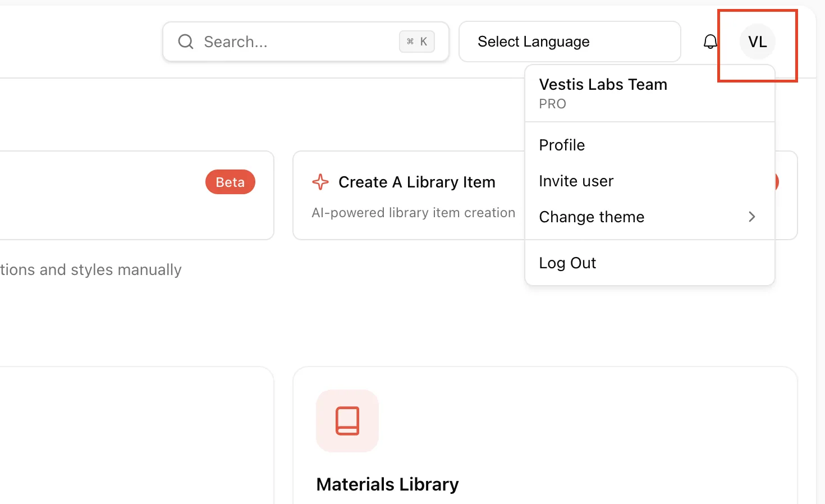Open the Materials Library title link

click(387, 484)
